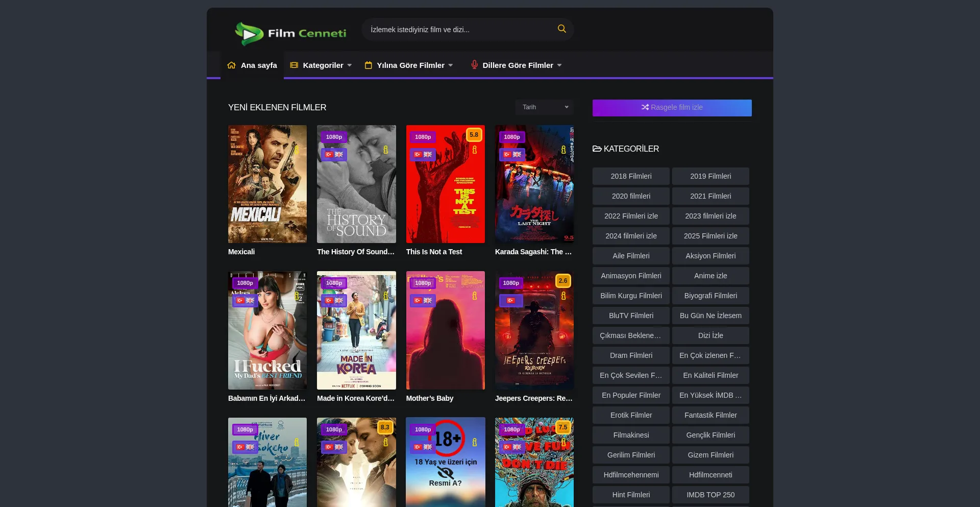
Task: Open the IMDB TOP 250 category
Action: (710, 495)
